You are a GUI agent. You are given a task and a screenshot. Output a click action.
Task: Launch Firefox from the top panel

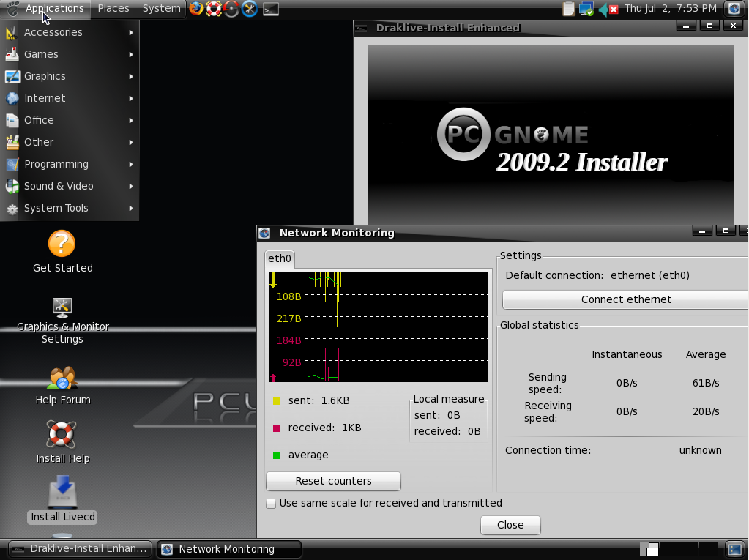pyautogui.click(x=195, y=9)
